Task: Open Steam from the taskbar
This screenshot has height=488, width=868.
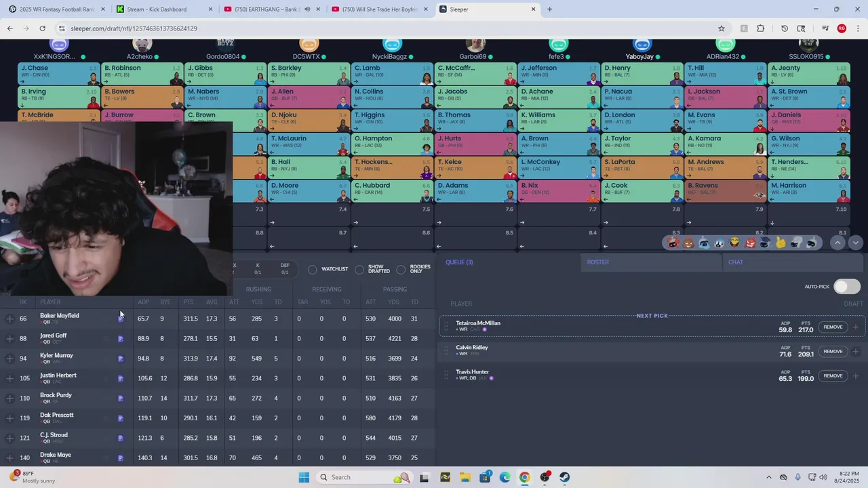Action: click(x=564, y=477)
